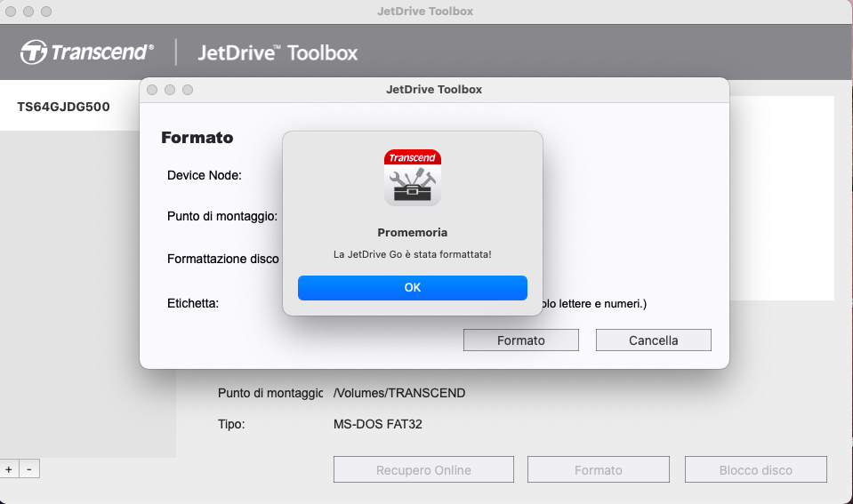The height and width of the screenshot is (504, 853).
Task: Click 'Punto di montaggio:' label in format sheet
Action: click(222, 216)
